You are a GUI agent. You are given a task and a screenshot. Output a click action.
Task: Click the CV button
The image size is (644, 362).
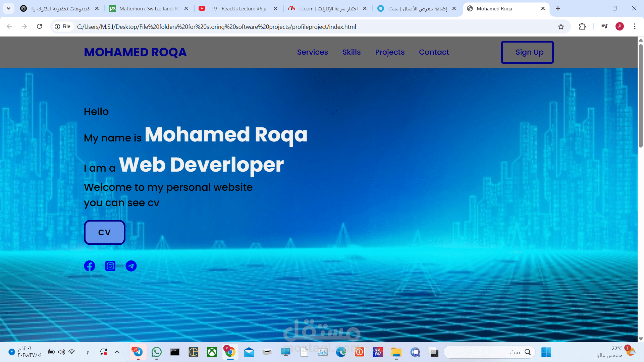[104, 232]
